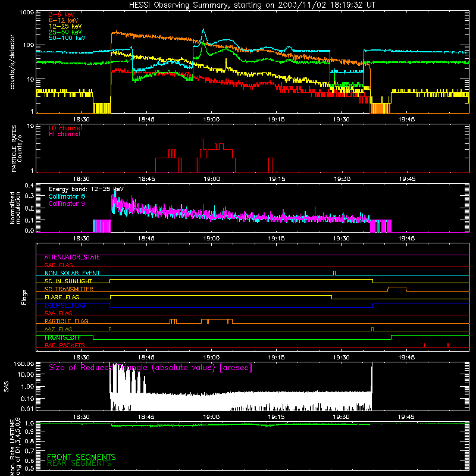
Task: Click the 'ATTENUATOR_STATE' flag label
Action: point(72,258)
